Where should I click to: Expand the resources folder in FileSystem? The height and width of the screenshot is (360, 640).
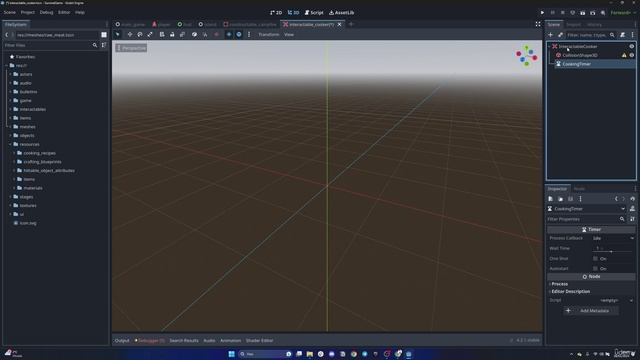(11, 144)
